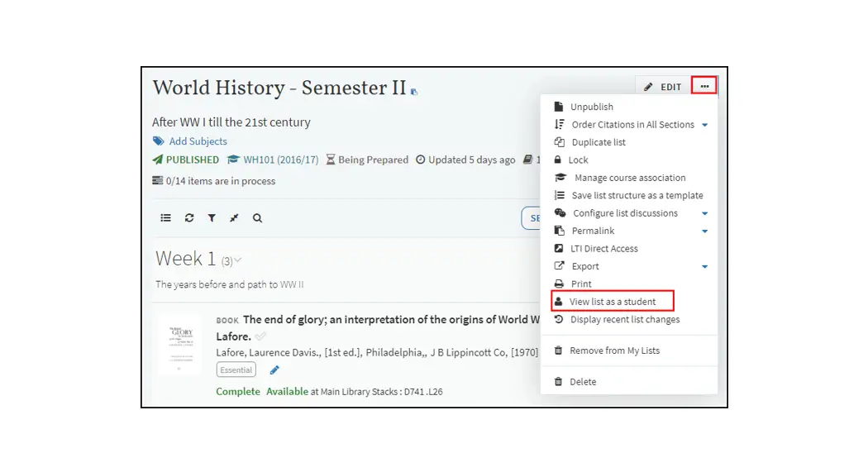Expand the Configure list discussions arrow
Screen dimensions: 868x472
pos(704,213)
